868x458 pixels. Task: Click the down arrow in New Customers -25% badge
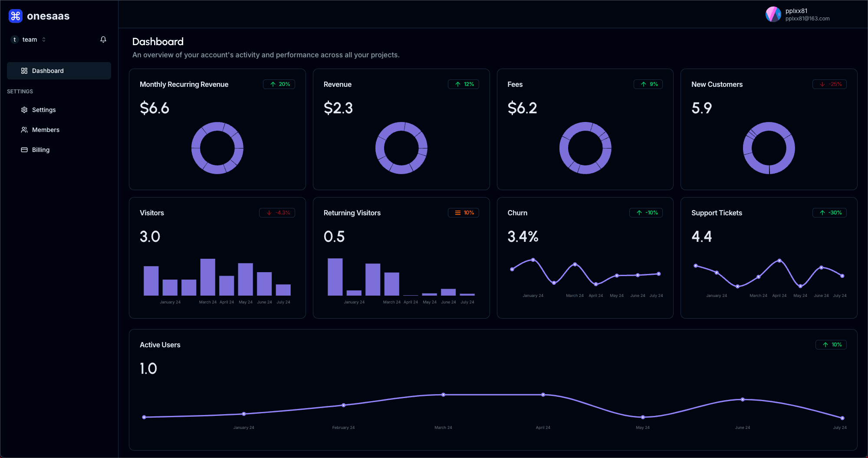(x=822, y=84)
